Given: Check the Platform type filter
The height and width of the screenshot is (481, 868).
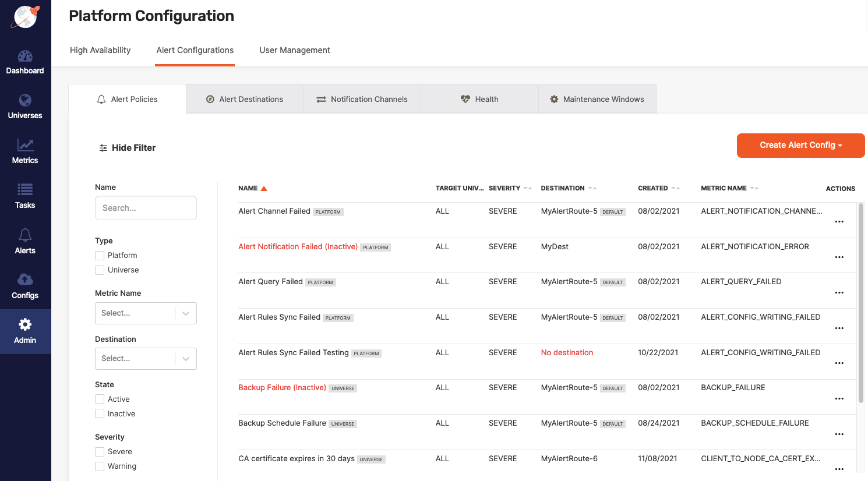Looking at the screenshot, I should tap(100, 256).
